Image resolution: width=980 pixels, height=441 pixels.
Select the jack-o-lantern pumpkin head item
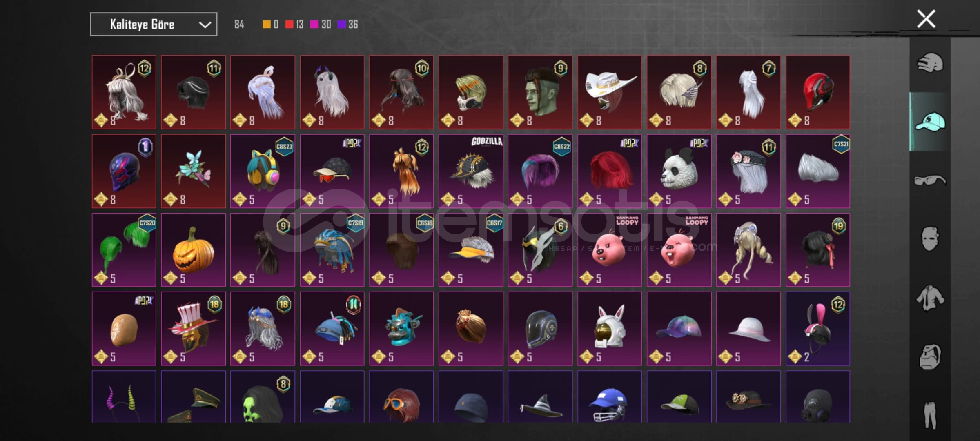click(x=193, y=250)
